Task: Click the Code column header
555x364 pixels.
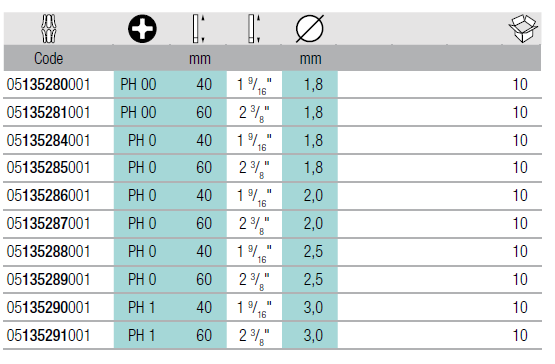Action: (48, 58)
